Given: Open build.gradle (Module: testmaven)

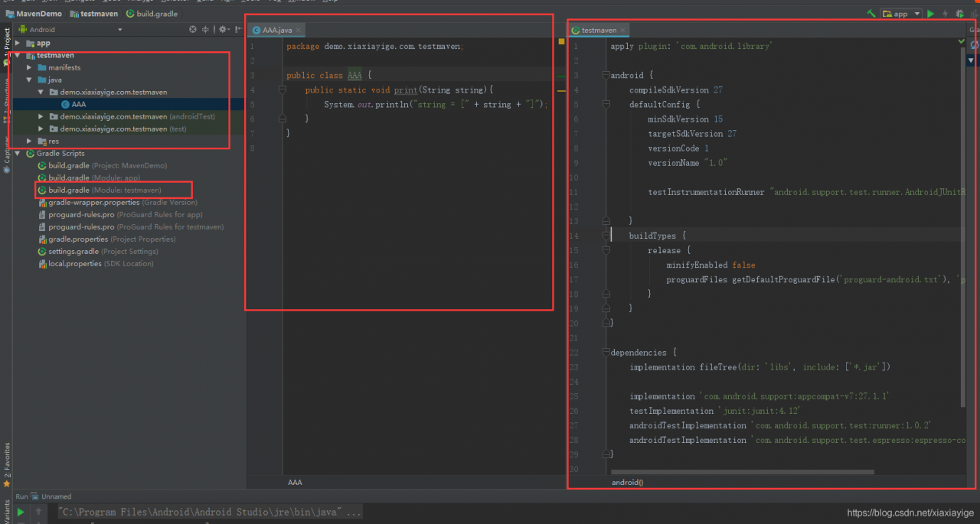Looking at the screenshot, I should tap(100, 190).
